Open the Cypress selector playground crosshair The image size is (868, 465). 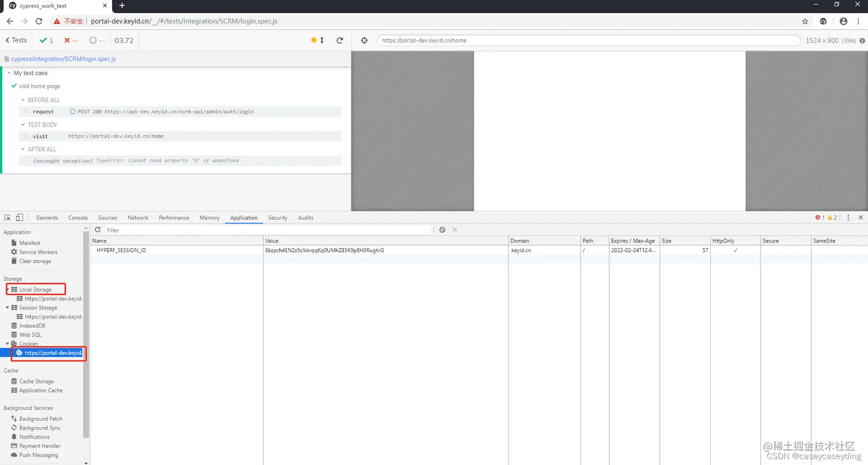click(364, 40)
